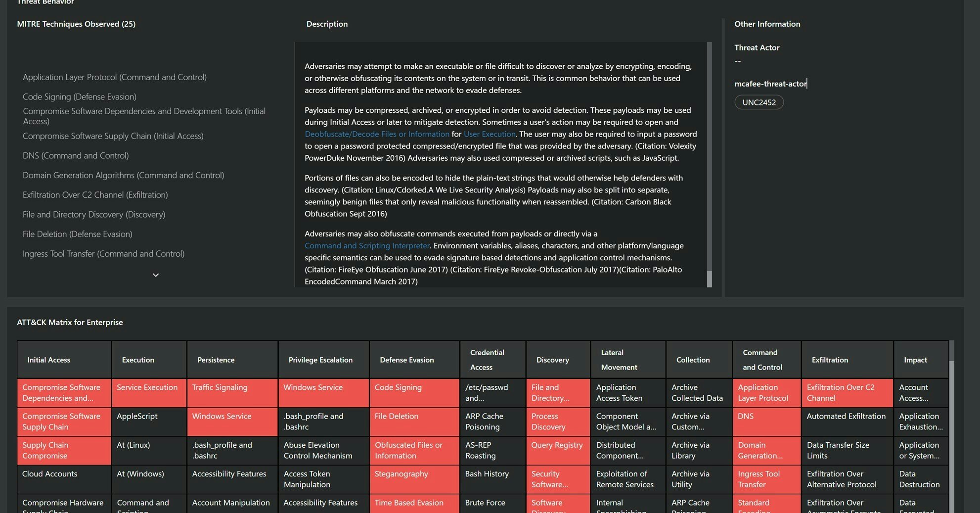980x513 pixels.
Task: Select DNS (Command and Control) in the list
Action: [76, 156]
